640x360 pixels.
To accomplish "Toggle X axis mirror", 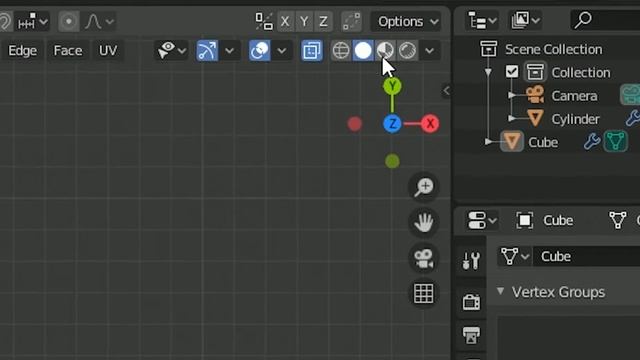I will tap(285, 21).
